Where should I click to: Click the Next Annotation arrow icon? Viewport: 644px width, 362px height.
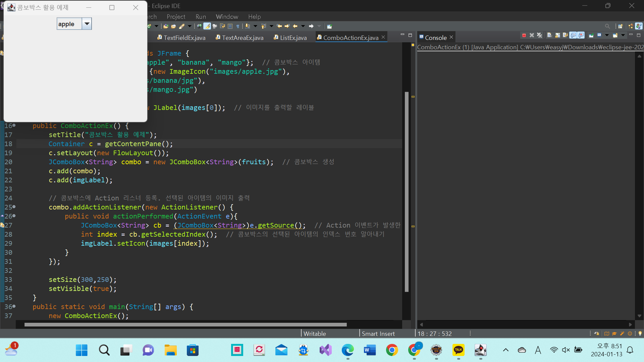[248, 26]
